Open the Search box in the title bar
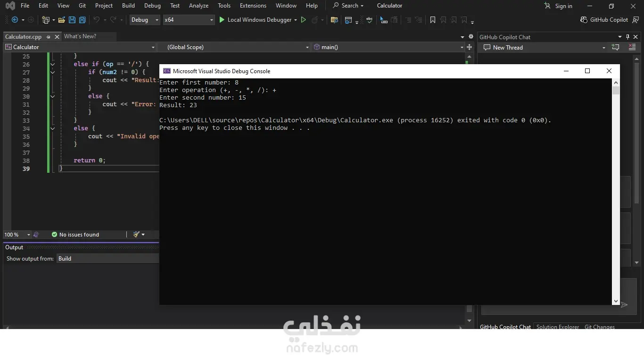 tap(348, 6)
